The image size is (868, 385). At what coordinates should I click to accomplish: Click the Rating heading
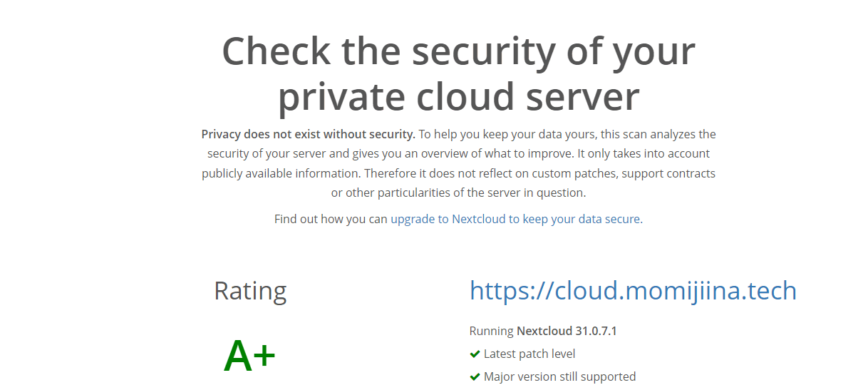250,291
